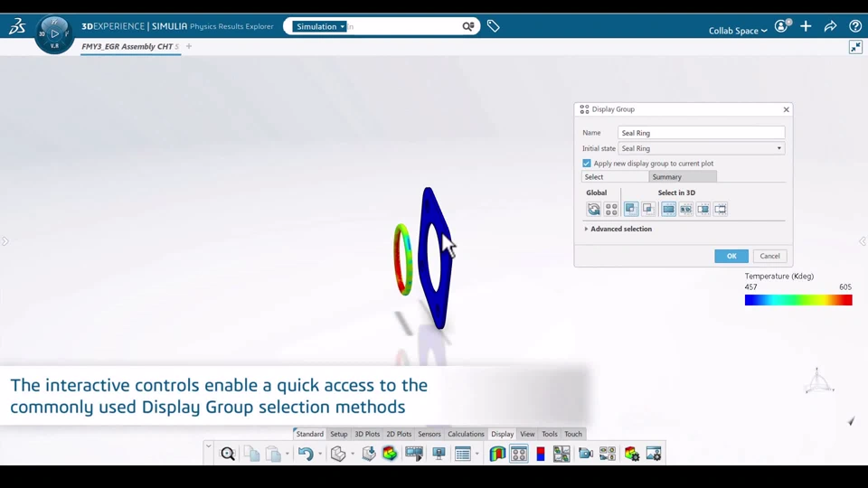Click the top search input field

404,26
